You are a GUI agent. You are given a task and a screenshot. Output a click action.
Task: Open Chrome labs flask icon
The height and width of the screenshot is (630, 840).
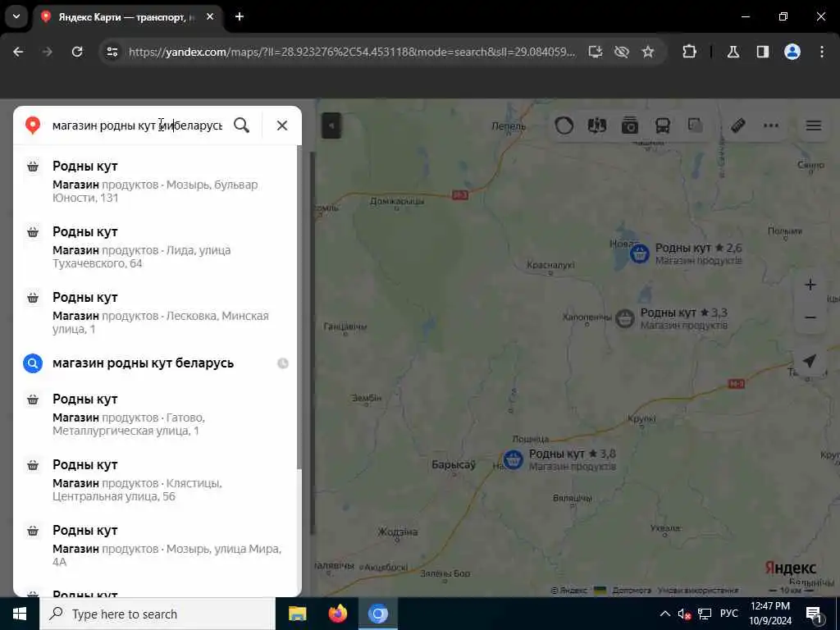733,52
